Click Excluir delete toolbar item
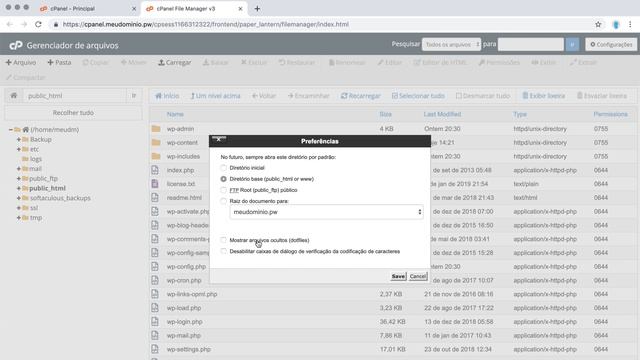 coord(254,62)
